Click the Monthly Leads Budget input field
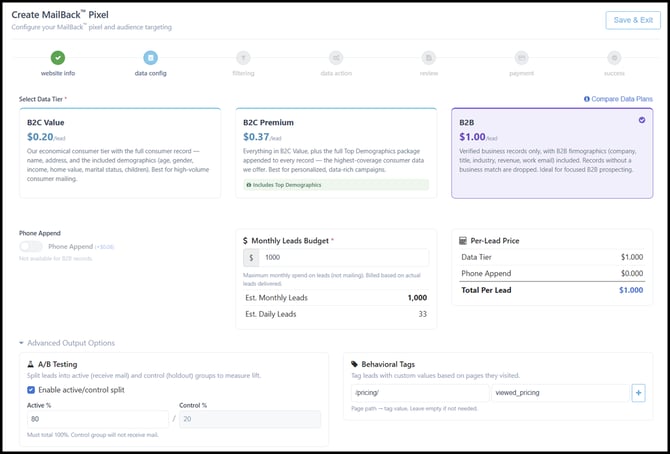The width and height of the screenshot is (670, 454). pyautogui.click(x=344, y=257)
